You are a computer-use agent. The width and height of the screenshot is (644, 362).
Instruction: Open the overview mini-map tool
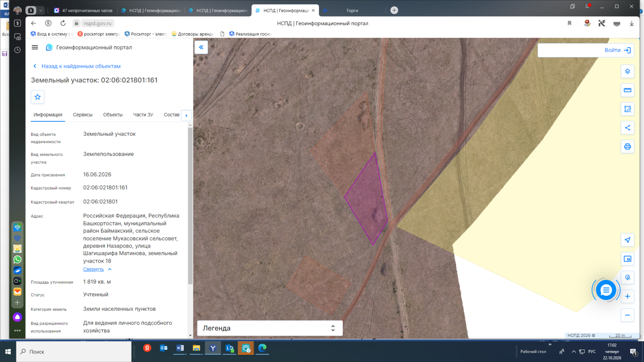coord(627,259)
